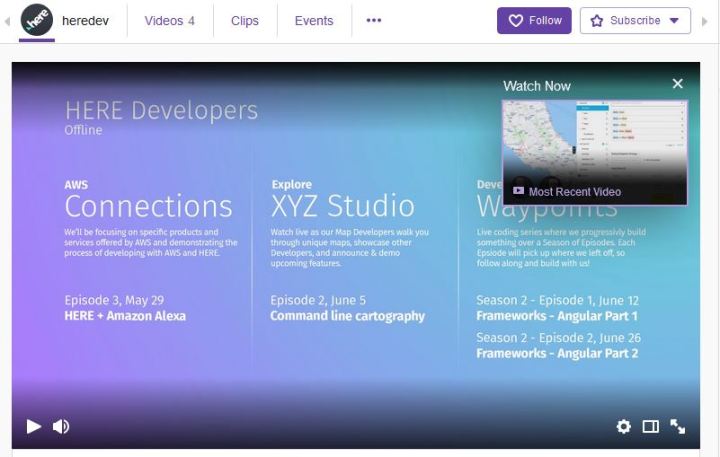Click the number 4 beside Videos
720x457 pixels.
pos(191,21)
